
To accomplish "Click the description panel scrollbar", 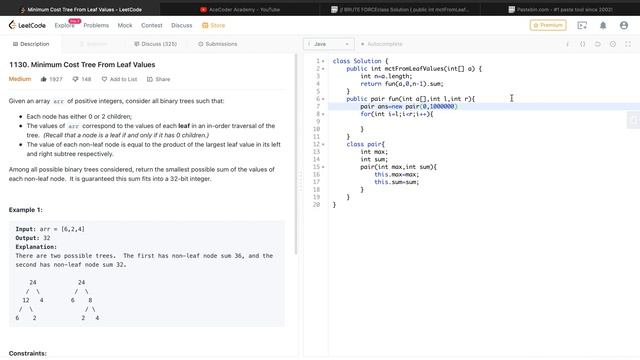I will click(296, 153).
